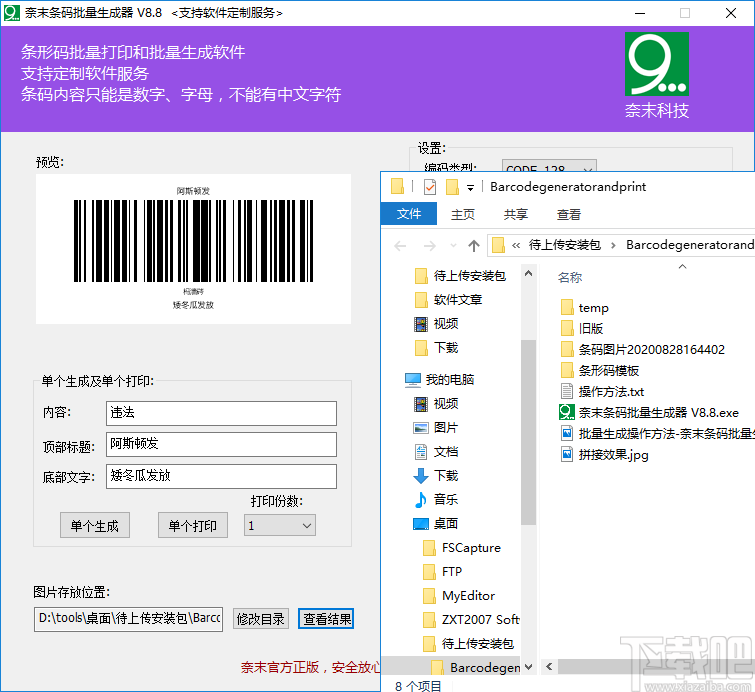The image size is (755, 692).
Task: Go back with Explorer back arrow
Action: (400, 246)
